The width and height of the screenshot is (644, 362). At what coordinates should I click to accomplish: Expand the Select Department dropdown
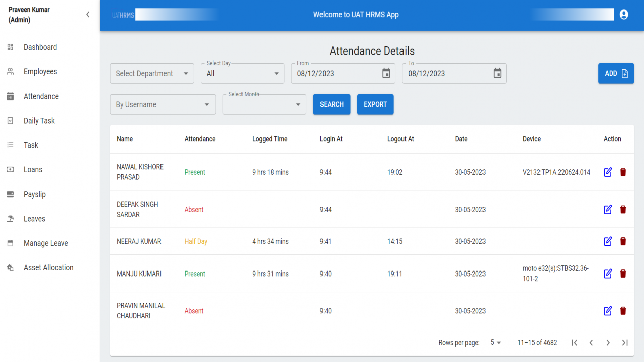point(152,73)
